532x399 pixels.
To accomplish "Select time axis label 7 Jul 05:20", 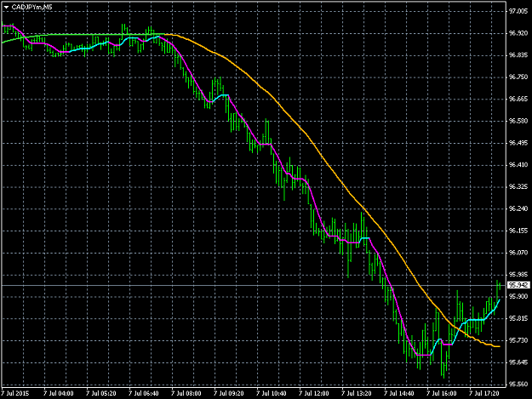I will point(100,394).
